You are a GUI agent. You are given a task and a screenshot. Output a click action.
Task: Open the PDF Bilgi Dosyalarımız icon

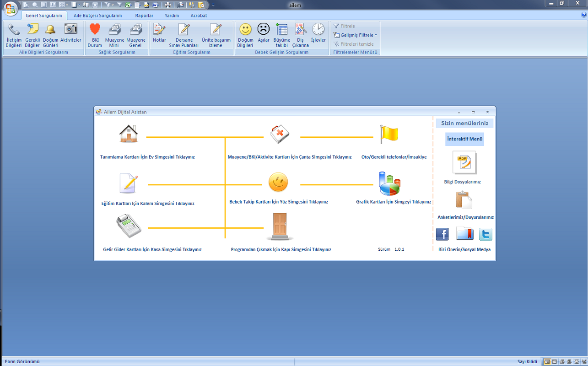[464, 163]
